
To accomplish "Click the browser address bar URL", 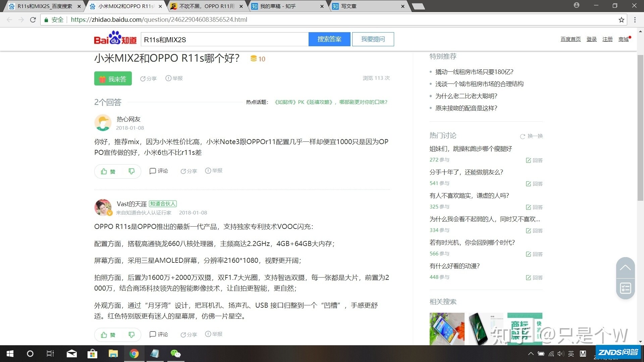I will 159,20.
